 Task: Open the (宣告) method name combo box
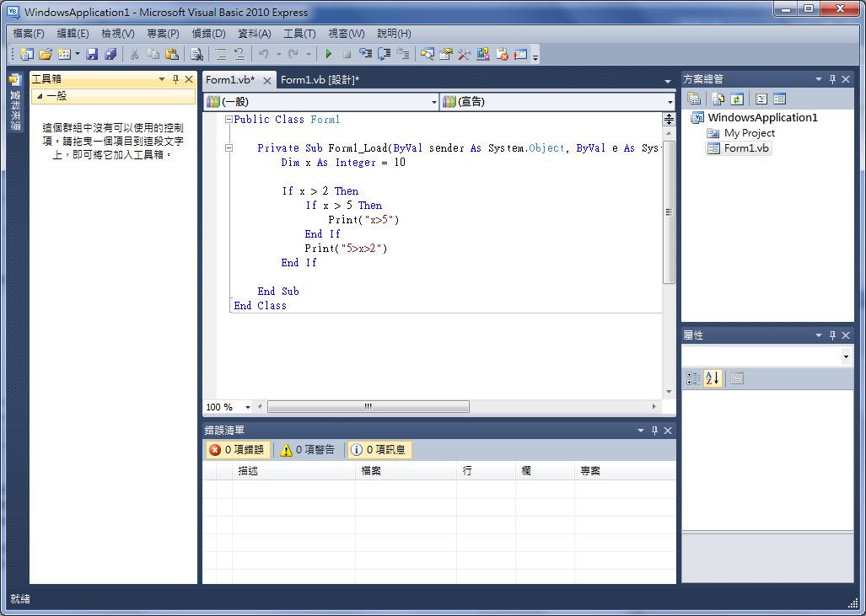click(558, 102)
